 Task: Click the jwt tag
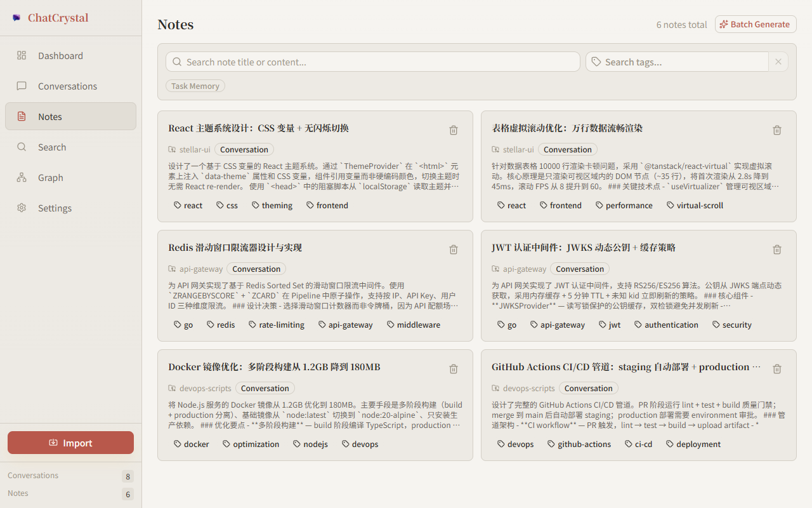(610, 324)
